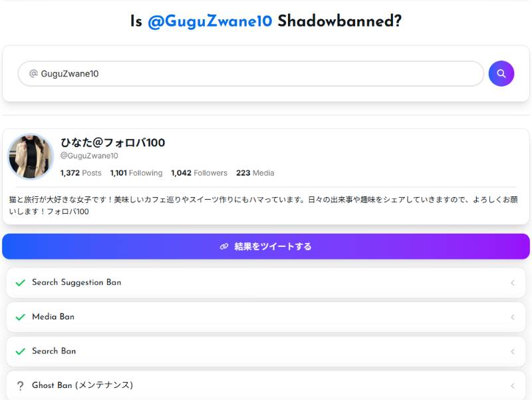Expand the Search Ban chevron
The image size is (532, 400).
513,351
